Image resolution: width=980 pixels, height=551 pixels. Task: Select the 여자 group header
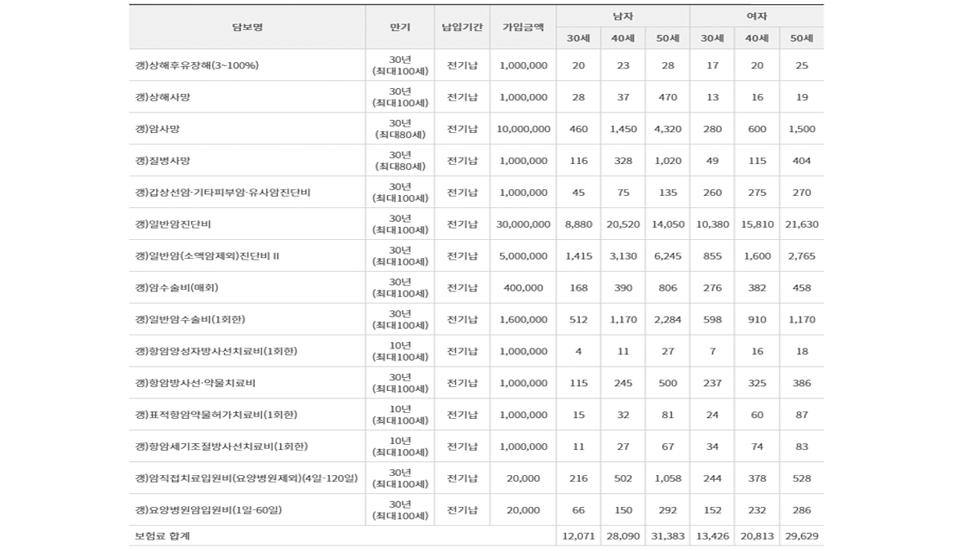pyautogui.click(x=756, y=16)
